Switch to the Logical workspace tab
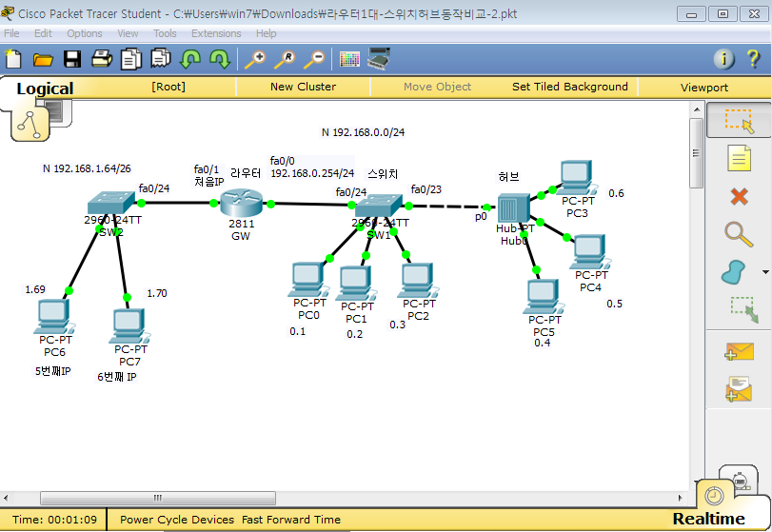The height and width of the screenshot is (532, 772). 45,89
